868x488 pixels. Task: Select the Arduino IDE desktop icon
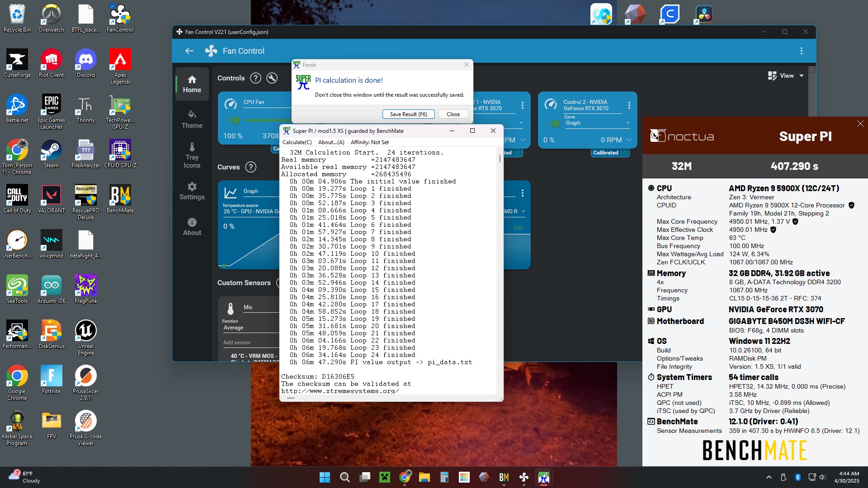pos(51,290)
